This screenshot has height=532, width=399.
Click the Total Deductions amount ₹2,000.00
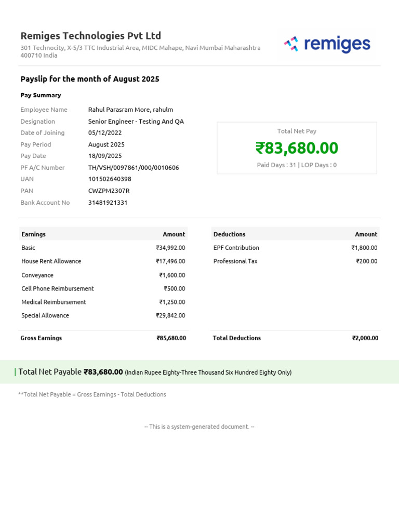(365, 338)
